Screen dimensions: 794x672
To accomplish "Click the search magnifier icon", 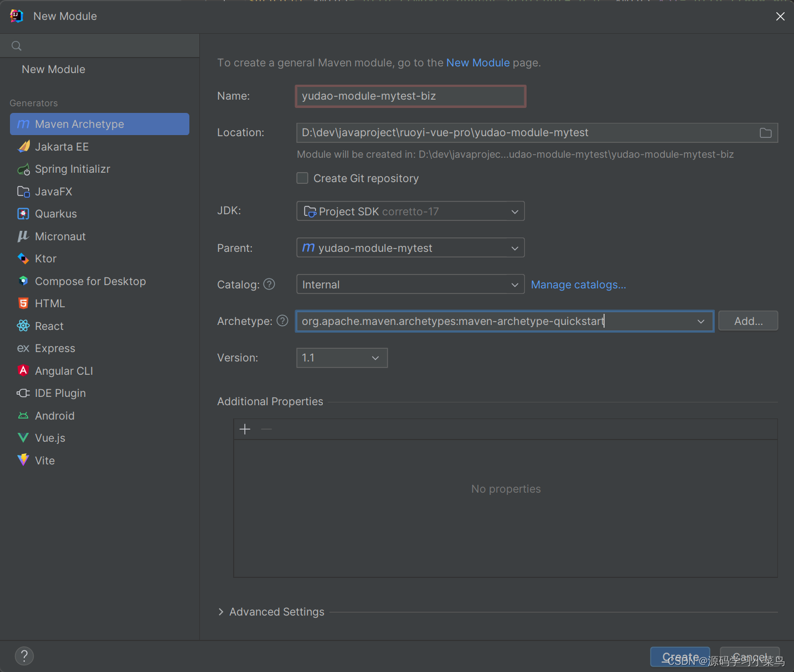I will [x=17, y=46].
